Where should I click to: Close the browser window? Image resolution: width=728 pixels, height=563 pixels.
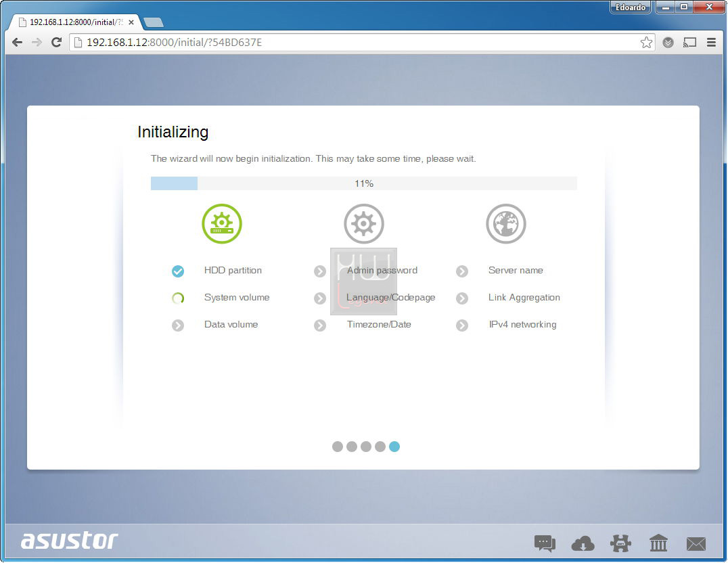click(709, 7)
